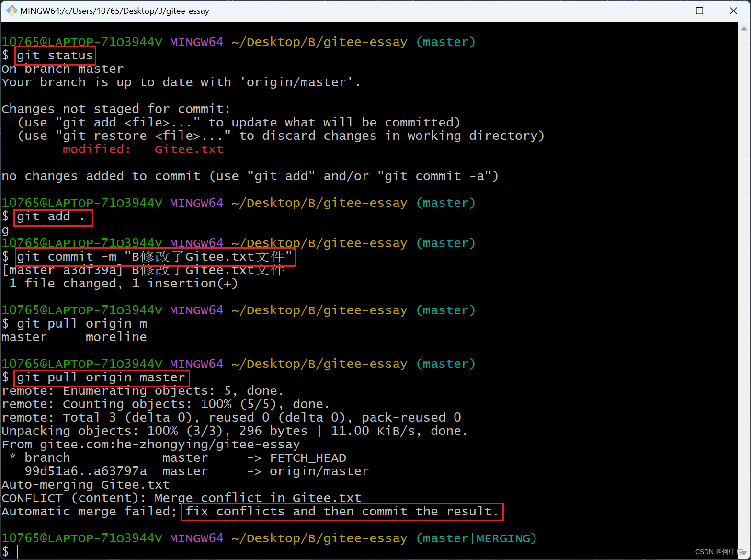Click the '99d51a6..a63797a' hash range
Screen dimensions: 751x560
(86, 471)
